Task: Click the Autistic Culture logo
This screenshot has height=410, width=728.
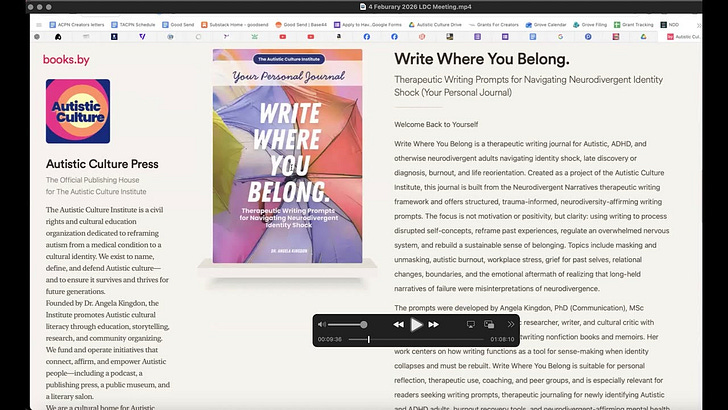Action: click(x=78, y=112)
